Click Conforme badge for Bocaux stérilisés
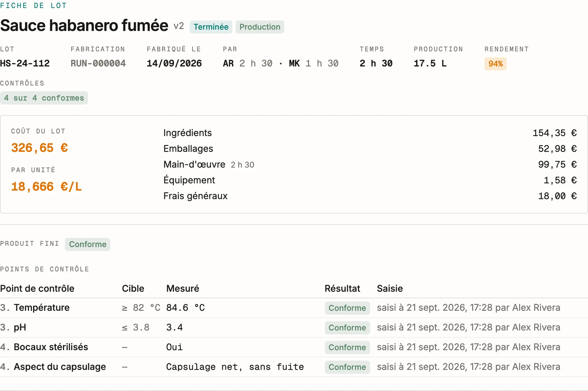Image resolution: width=588 pixels, height=391 pixels. point(347,347)
